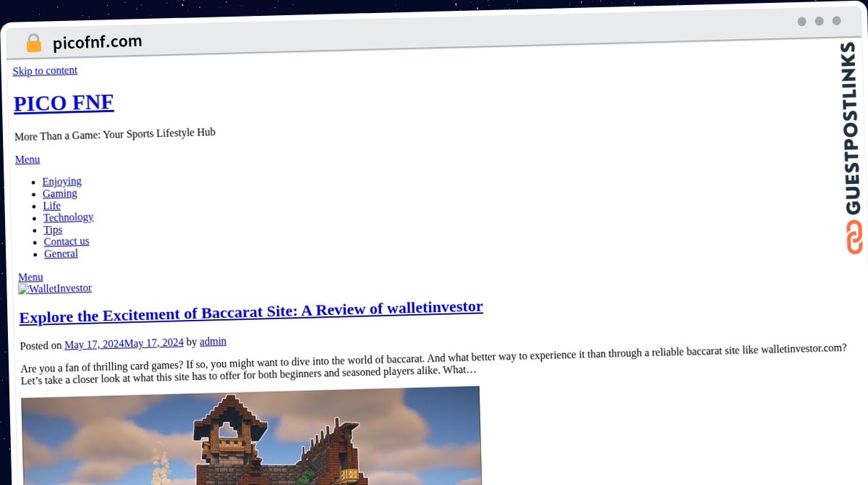The image size is (868, 485).
Task: Open the Tips menu link
Action: (x=53, y=229)
